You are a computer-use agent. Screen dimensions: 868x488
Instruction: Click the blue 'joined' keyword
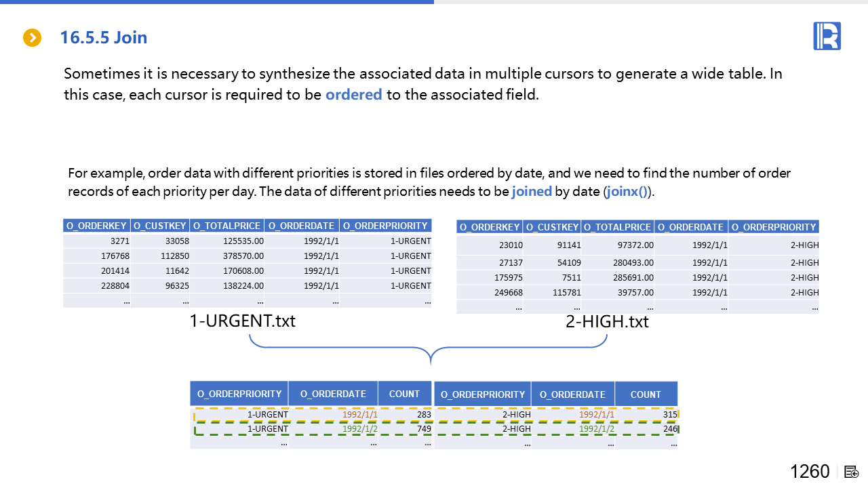point(532,191)
